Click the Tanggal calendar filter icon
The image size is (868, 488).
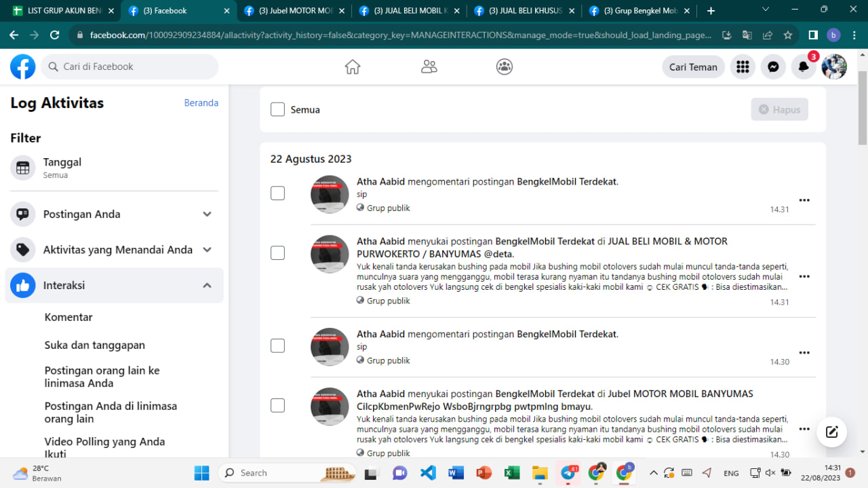pos(23,168)
